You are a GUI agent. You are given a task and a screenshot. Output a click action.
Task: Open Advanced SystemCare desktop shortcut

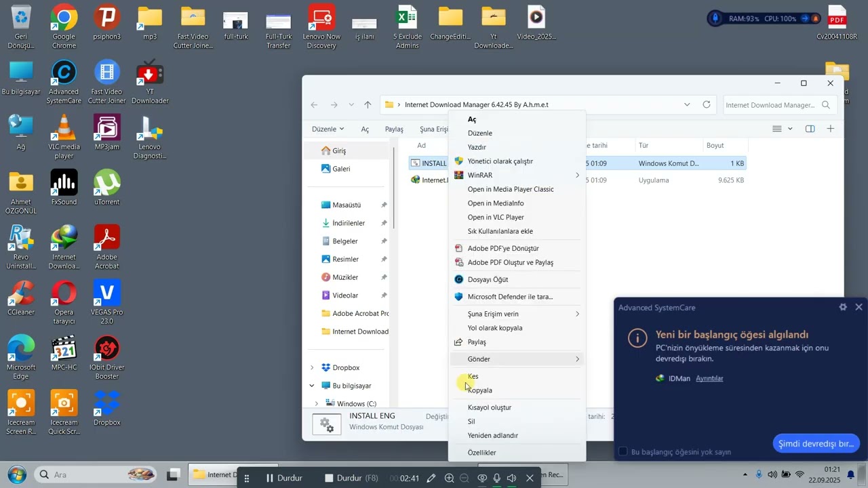64,82
